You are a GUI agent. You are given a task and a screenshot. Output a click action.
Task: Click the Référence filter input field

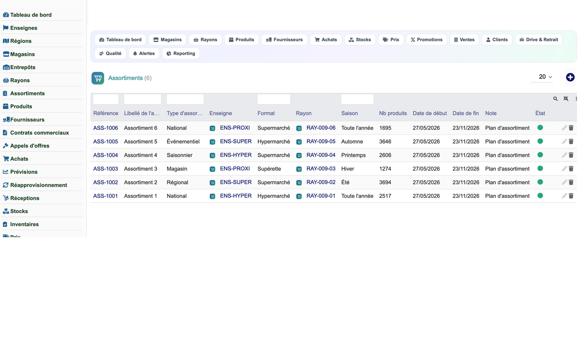[x=106, y=99]
